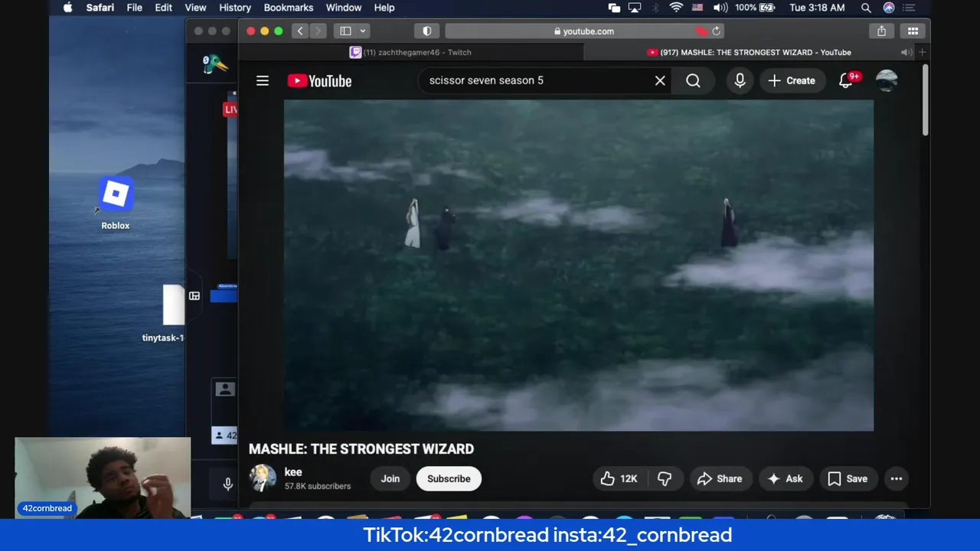Open the History menu

click(235, 8)
